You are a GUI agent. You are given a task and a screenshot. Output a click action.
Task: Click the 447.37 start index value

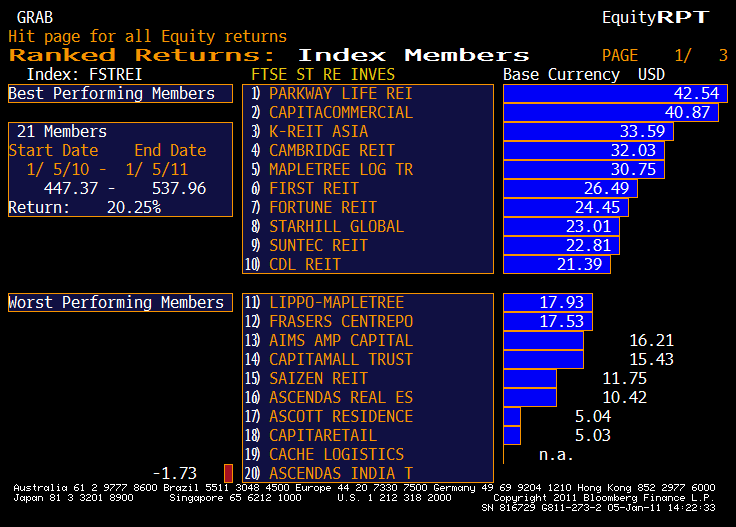click(x=71, y=189)
